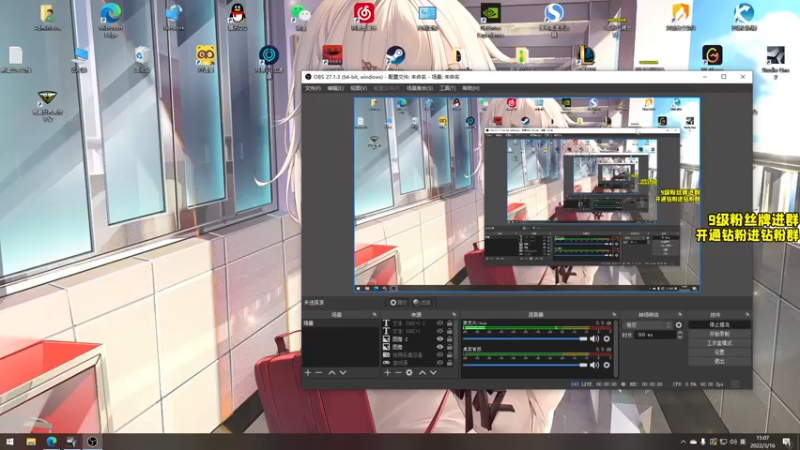Mute the desktop audio speaker icon
This screenshot has width=800, height=450.
pos(594,365)
